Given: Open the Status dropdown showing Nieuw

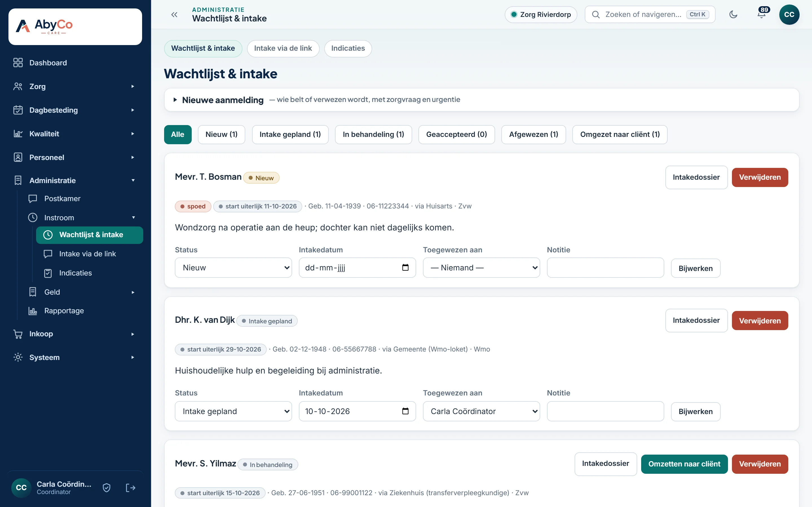Looking at the screenshot, I should pyautogui.click(x=233, y=268).
